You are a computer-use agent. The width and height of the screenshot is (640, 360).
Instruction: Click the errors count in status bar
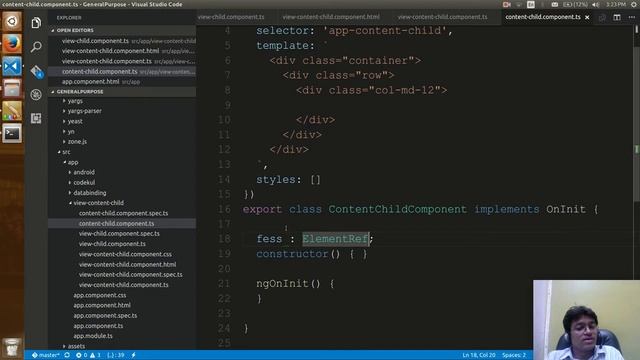82,355
